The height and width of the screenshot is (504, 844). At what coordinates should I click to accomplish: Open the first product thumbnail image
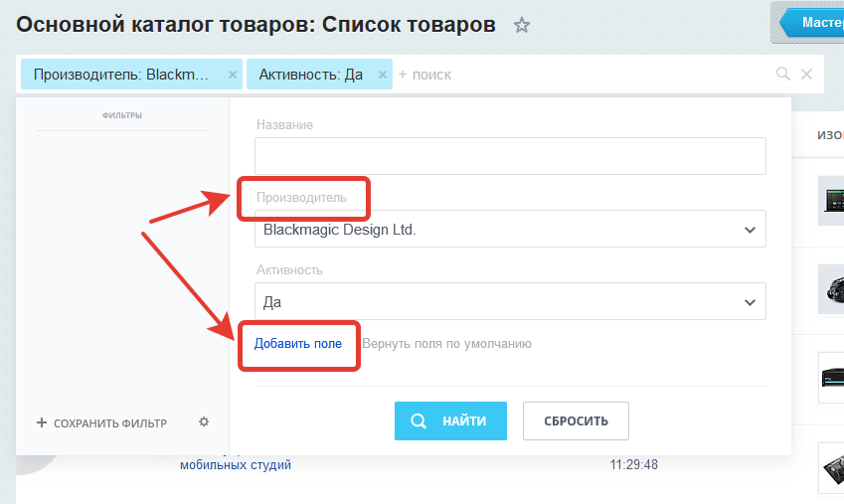click(x=831, y=201)
